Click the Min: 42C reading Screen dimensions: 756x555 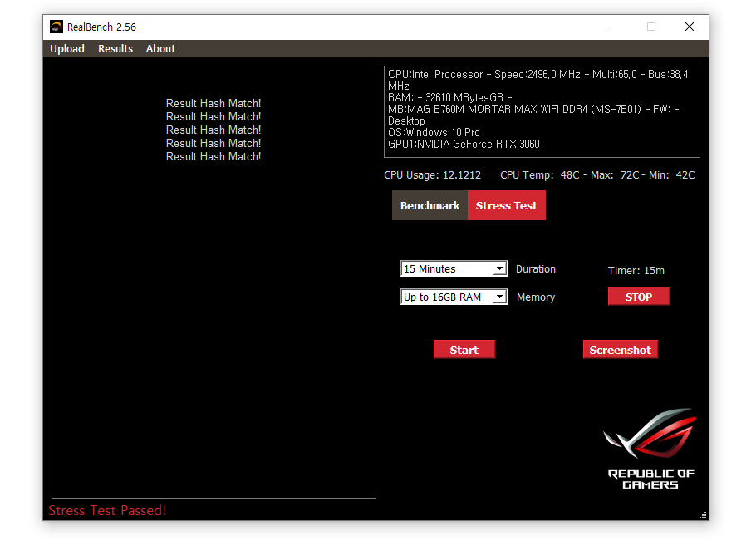point(671,175)
